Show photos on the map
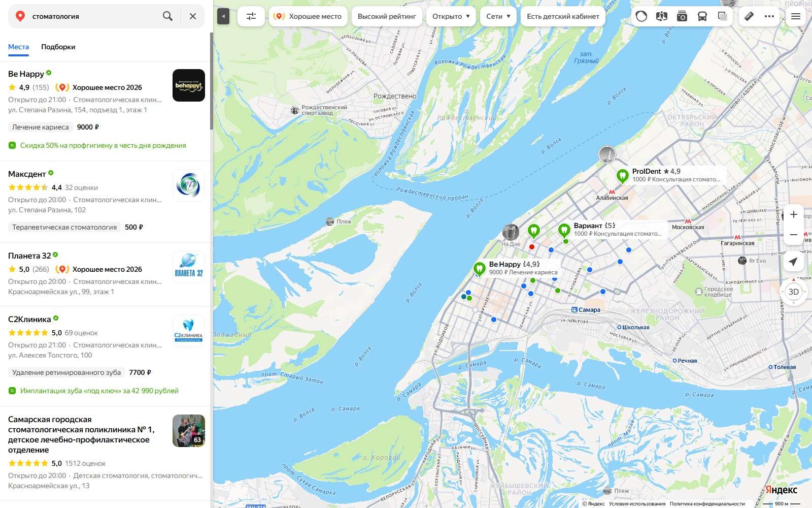812x508 pixels. [682, 16]
